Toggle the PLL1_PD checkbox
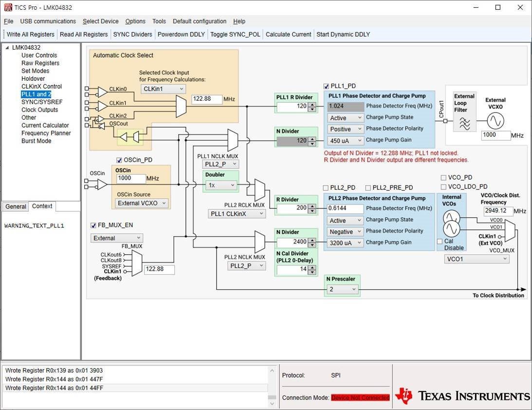 click(x=327, y=86)
